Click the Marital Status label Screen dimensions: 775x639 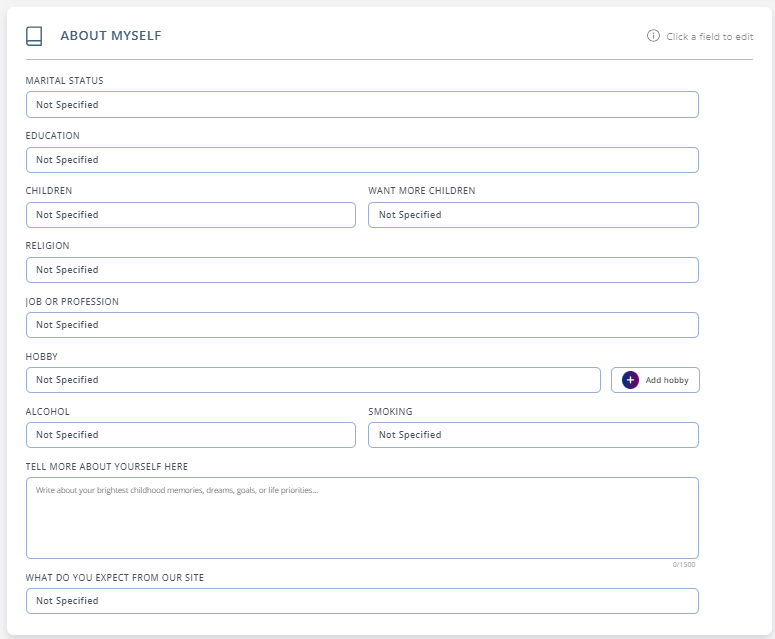(64, 81)
